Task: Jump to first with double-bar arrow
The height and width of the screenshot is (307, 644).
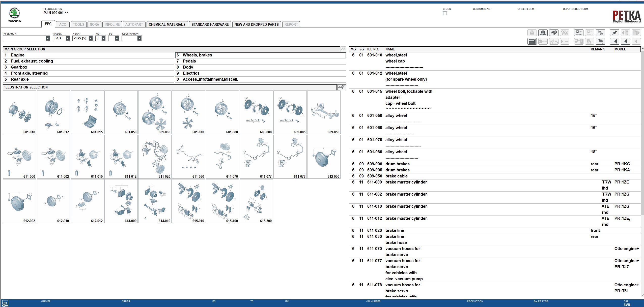Action: tap(614, 41)
